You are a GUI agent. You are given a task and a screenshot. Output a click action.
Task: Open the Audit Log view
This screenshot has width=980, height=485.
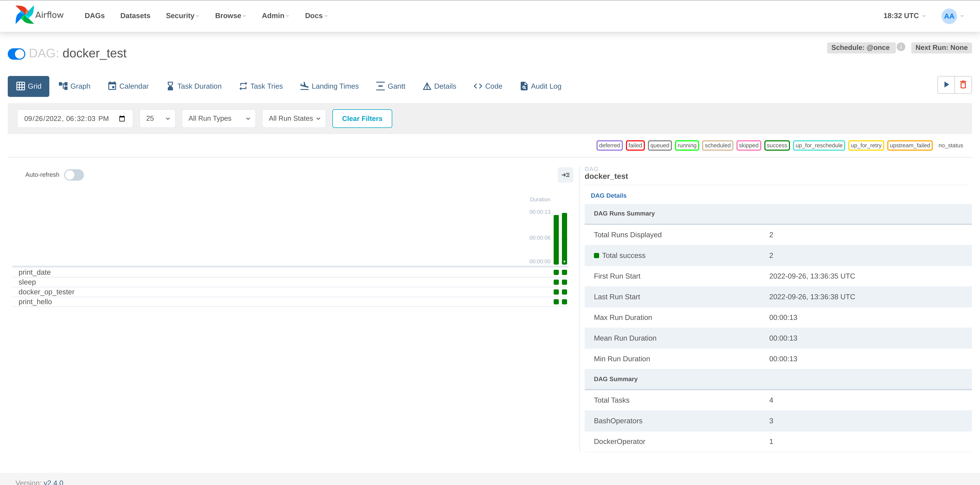click(540, 86)
